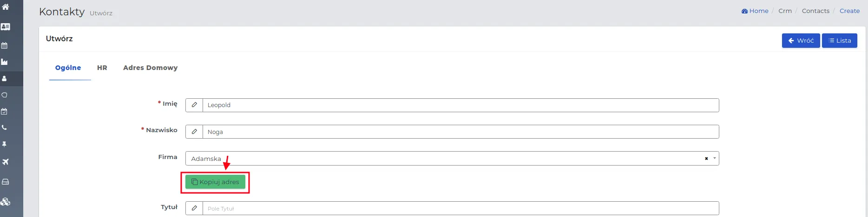
Task: Click the Kopiuj adres button
Action: click(215, 182)
